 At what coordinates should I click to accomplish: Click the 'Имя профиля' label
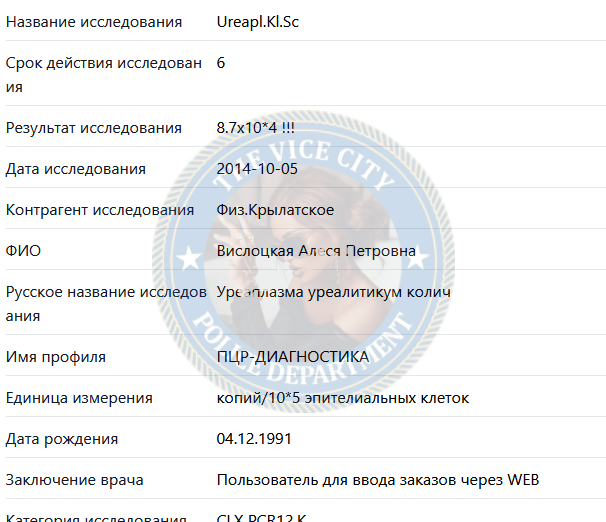coord(56,357)
